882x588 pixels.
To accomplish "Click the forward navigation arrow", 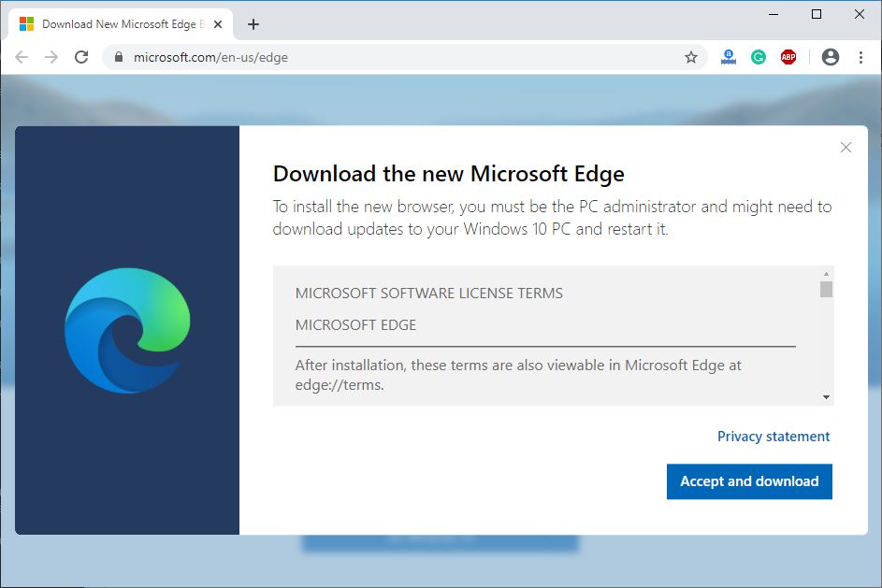I will (51, 57).
